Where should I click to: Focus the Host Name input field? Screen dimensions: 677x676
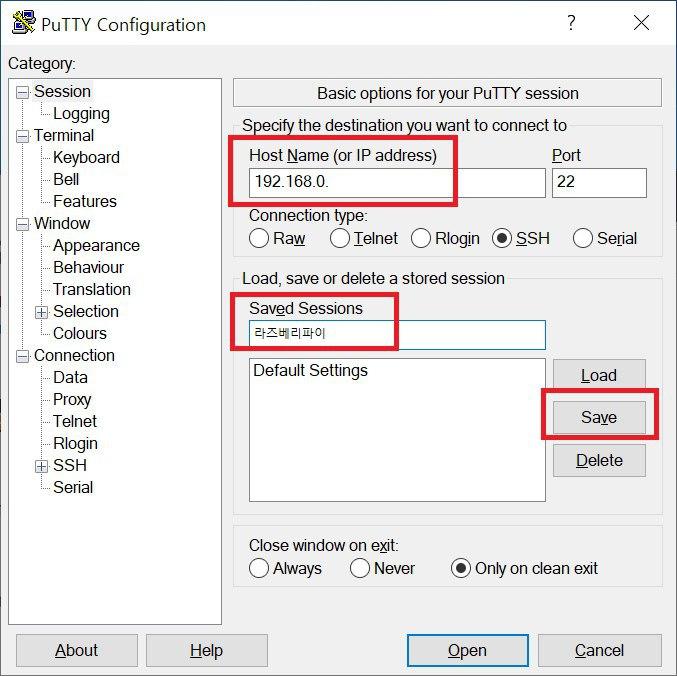click(397, 183)
